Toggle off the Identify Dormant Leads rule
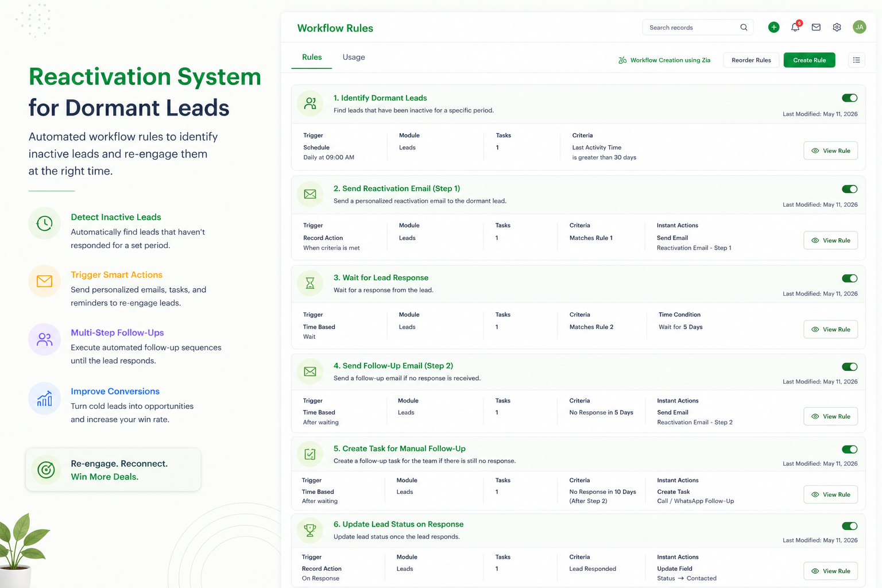Screen dimensions: 882x588 pyautogui.click(x=849, y=98)
